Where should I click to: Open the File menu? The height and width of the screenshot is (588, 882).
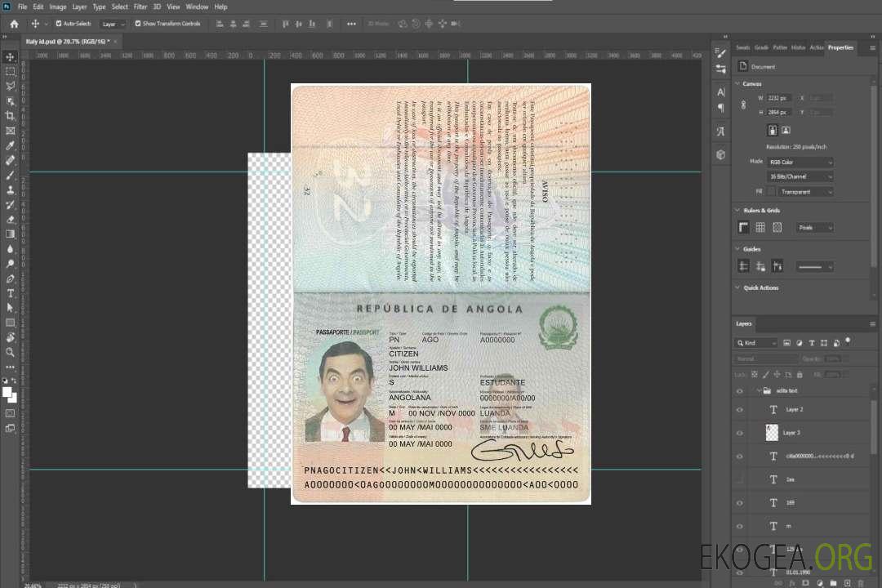[23, 7]
